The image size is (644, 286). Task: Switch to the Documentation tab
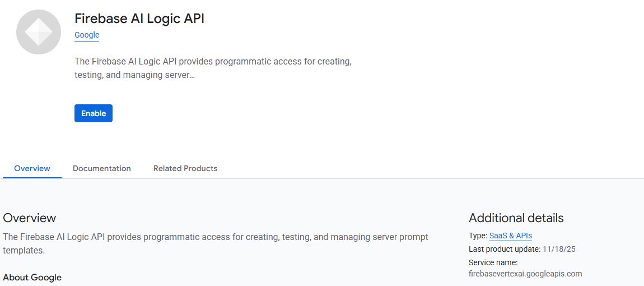102,168
